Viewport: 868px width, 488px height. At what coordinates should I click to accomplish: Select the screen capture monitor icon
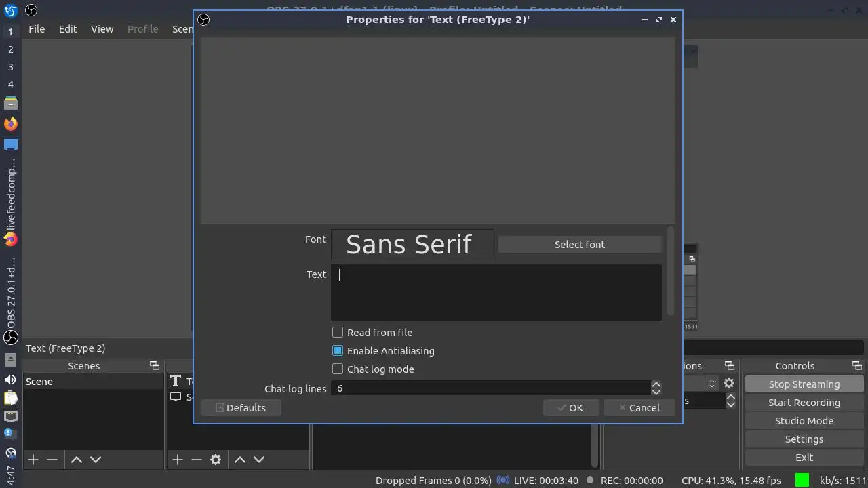(x=176, y=397)
